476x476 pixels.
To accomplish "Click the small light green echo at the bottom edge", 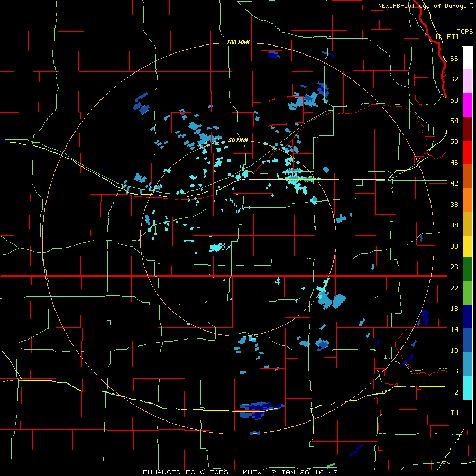I will (x=331, y=465).
